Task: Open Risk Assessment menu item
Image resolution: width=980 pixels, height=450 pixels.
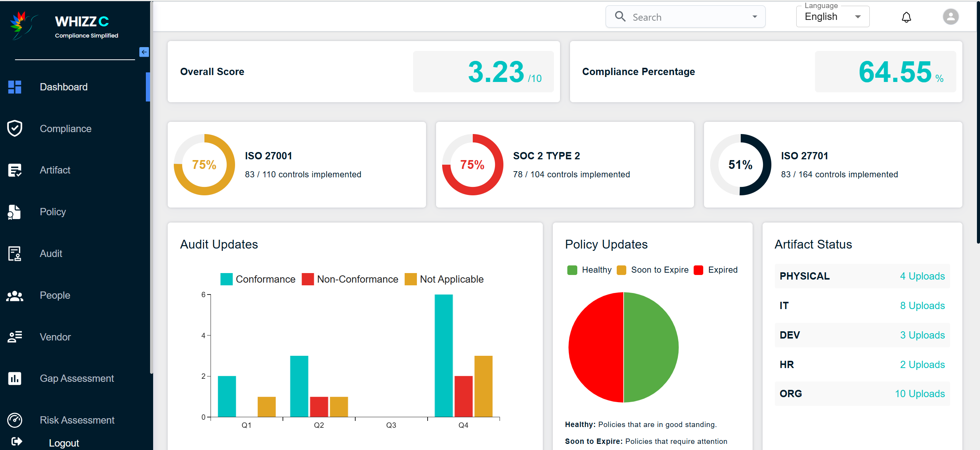Action: click(77, 420)
